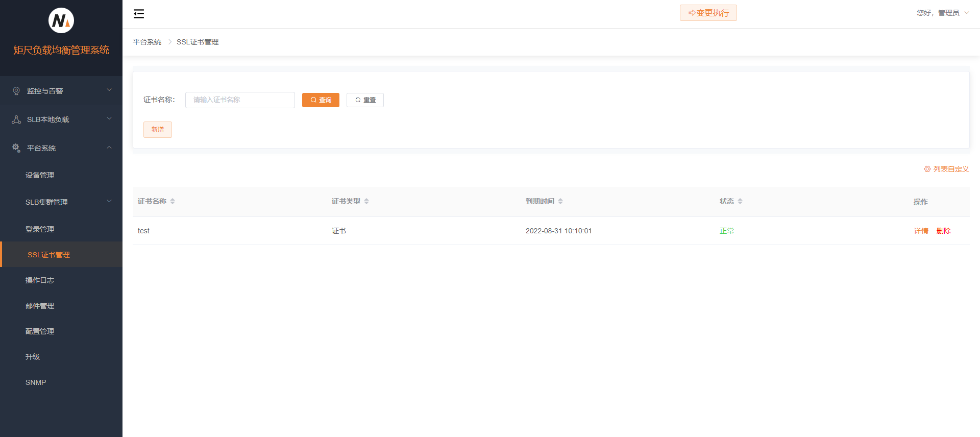980x437 pixels.
Task: Reset the filter with 重置 button
Action: click(365, 100)
